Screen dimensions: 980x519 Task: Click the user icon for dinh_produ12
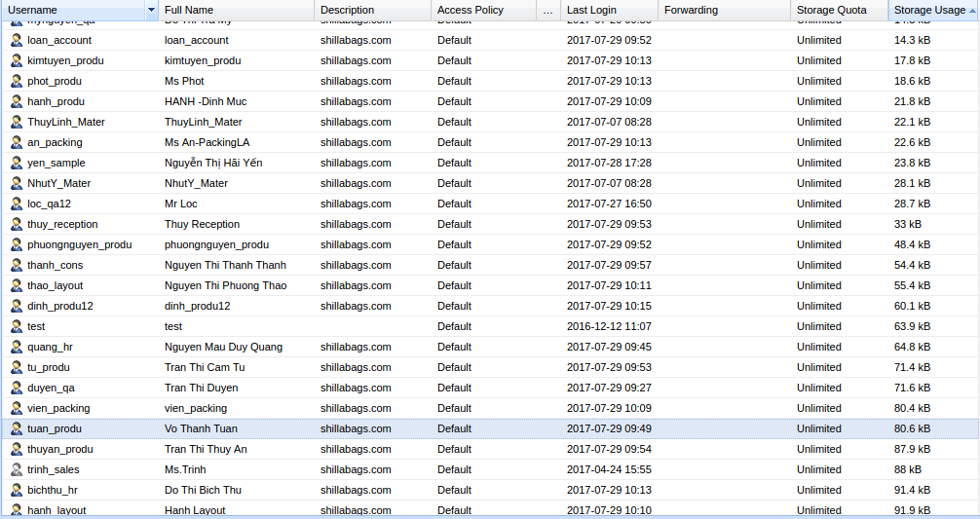click(x=17, y=306)
